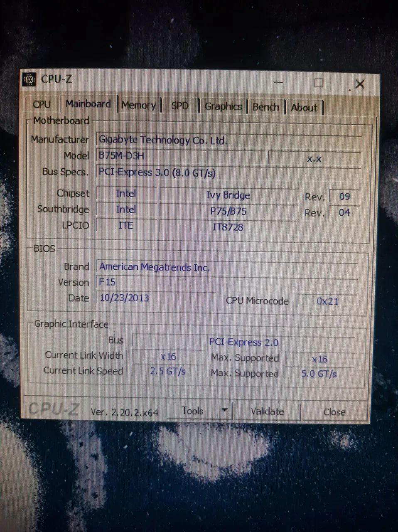Close CPU-Z with the X button
Image resolution: width=398 pixels, height=532 pixels.
point(360,84)
